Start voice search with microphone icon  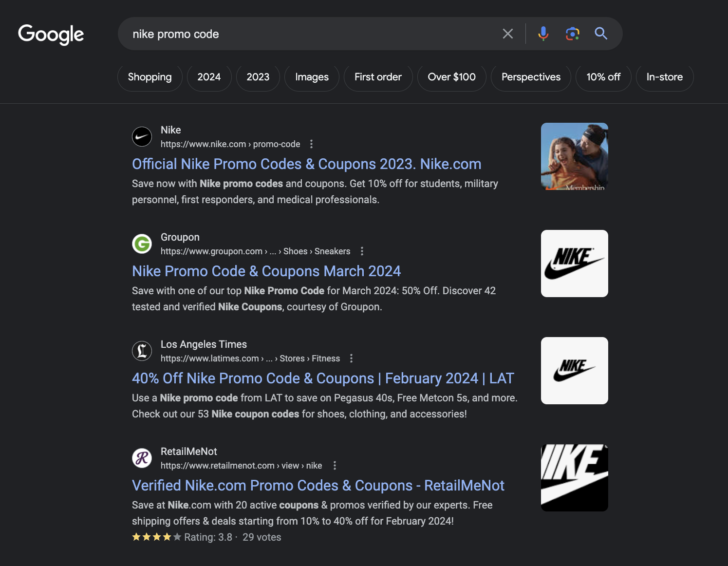(543, 34)
